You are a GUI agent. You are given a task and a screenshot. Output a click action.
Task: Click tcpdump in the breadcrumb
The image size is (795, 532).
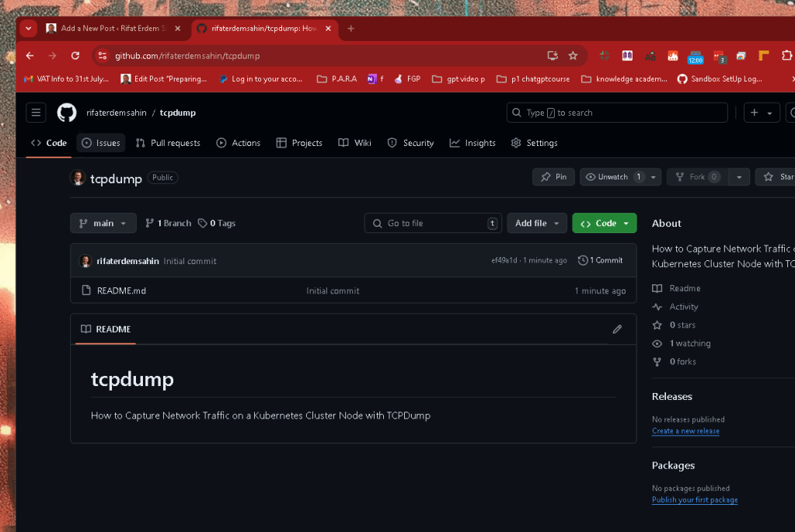click(177, 113)
